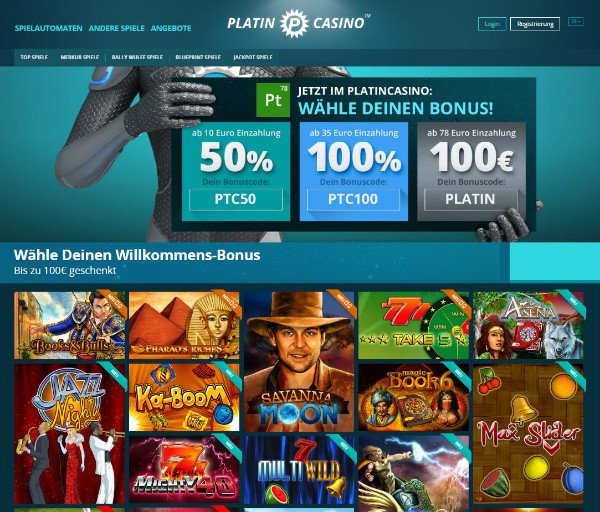This screenshot has height=512, width=600.
Task: Open the Andere Spiele menu
Action: point(117,28)
